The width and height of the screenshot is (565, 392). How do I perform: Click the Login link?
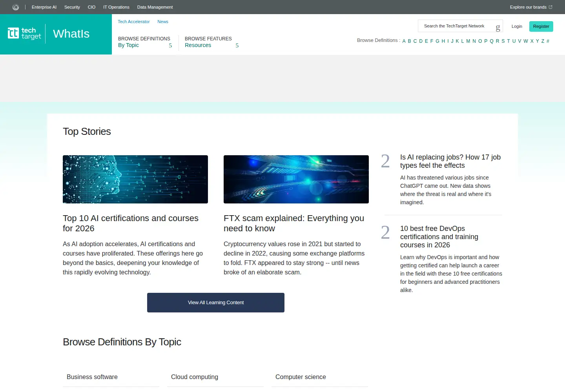(x=517, y=26)
